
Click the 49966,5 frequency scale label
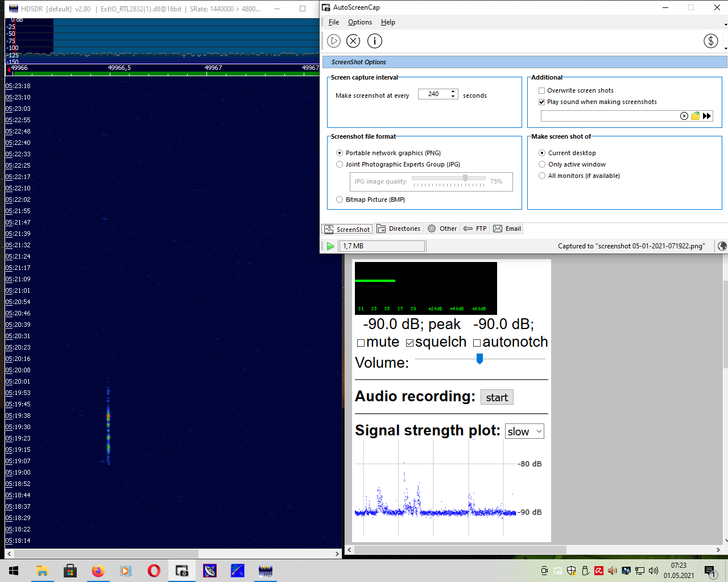pos(119,68)
